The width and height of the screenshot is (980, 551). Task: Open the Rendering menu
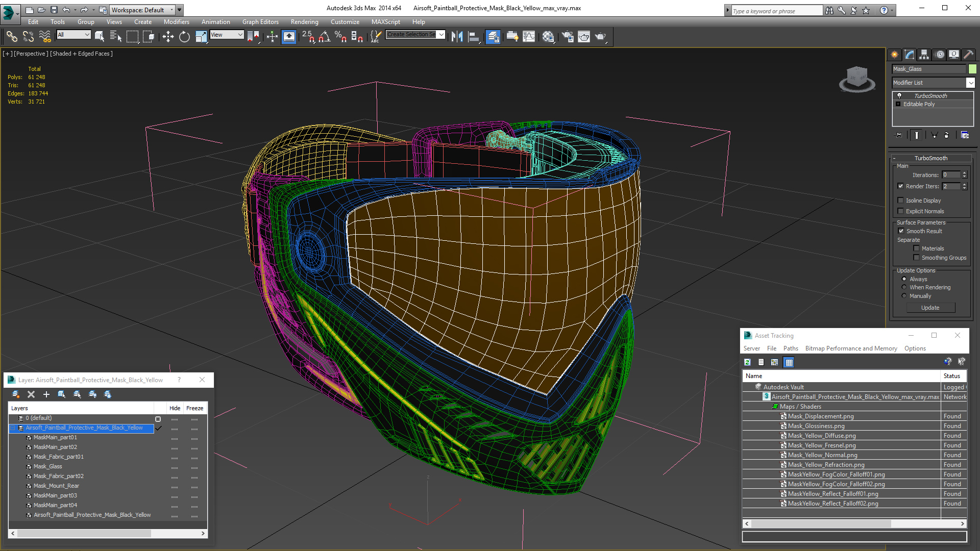coord(304,22)
